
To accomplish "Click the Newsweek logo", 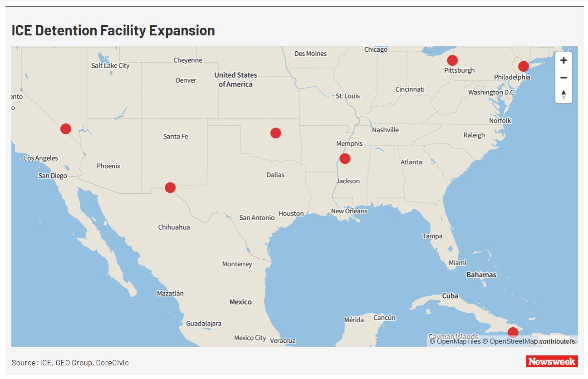I will tap(552, 362).
